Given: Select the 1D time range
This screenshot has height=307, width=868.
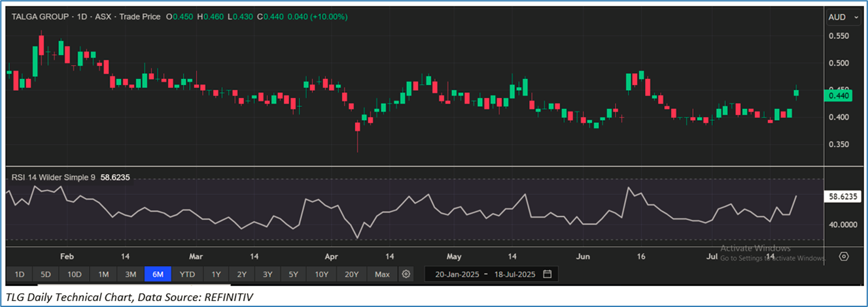Looking at the screenshot, I should tap(20, 274).
